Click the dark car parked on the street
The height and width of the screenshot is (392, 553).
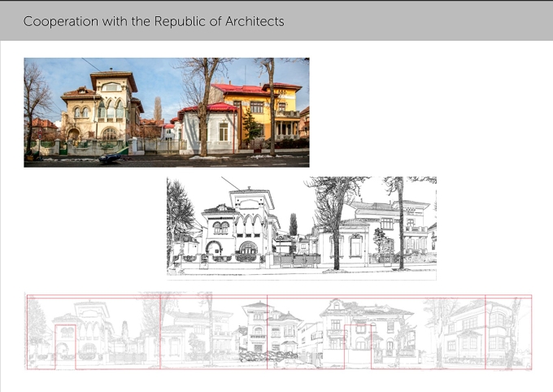click(110, 159)
